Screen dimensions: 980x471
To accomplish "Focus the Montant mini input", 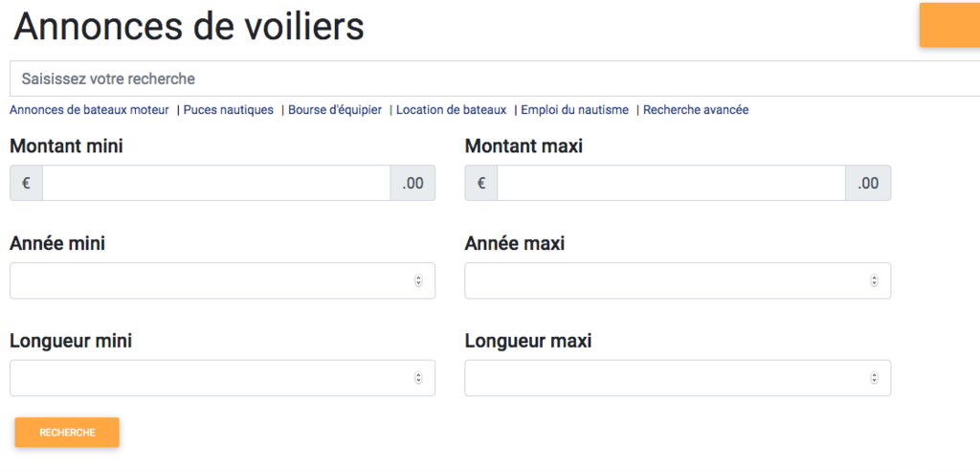I will pos(216,183).
